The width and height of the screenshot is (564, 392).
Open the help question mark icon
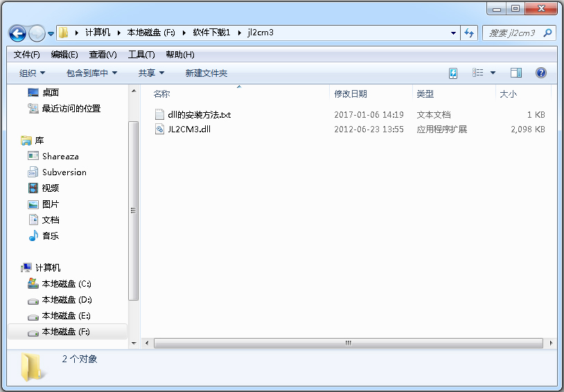pos(541,73)
